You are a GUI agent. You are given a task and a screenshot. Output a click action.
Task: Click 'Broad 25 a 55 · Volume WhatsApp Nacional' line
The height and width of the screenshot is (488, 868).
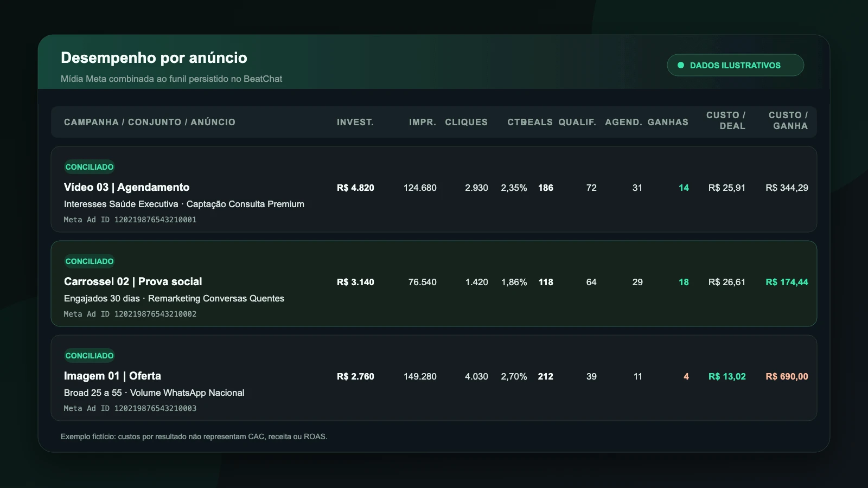pyautogui.click(x=154, y=393)
